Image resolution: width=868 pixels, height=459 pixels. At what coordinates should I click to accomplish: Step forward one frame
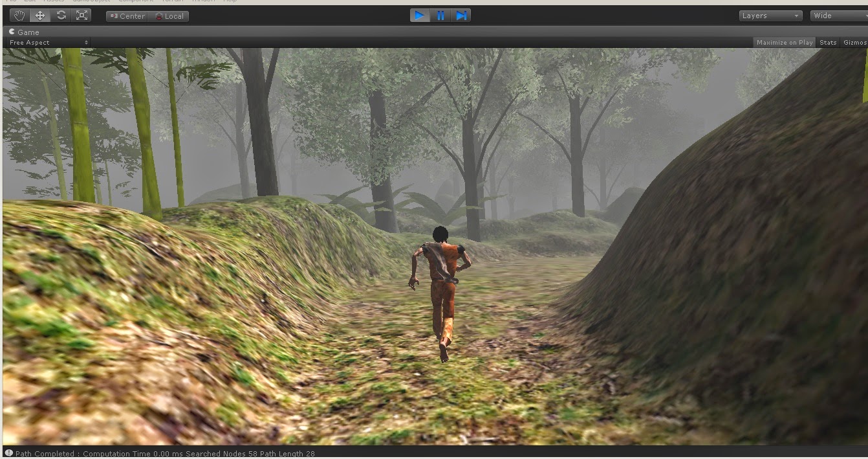(461, 16)
